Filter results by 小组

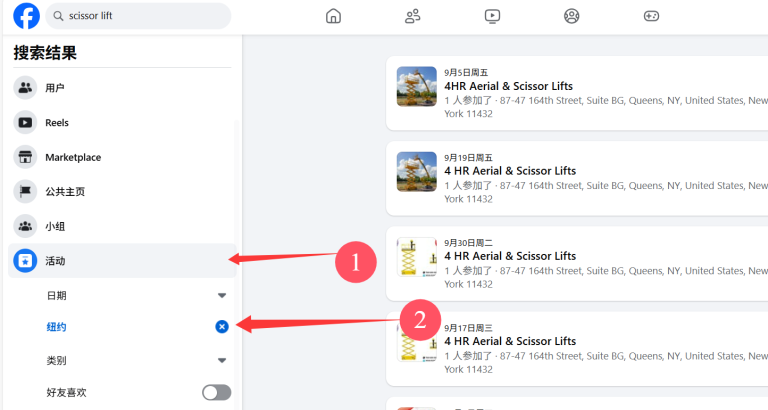122,226
